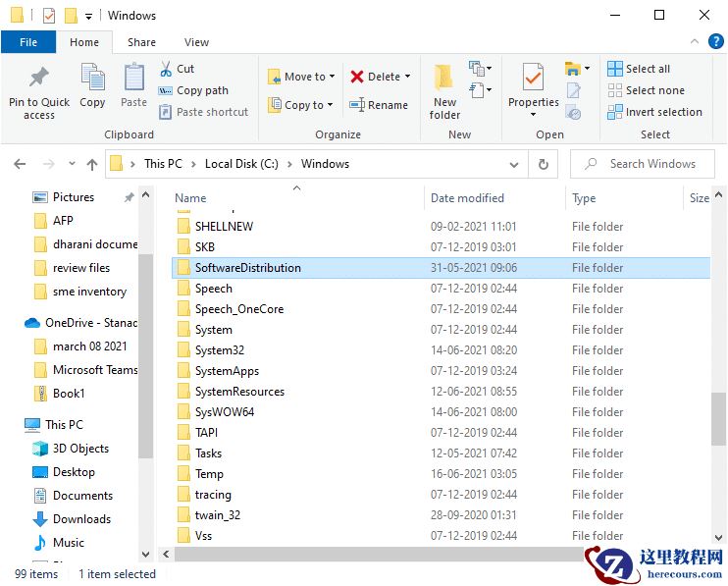Switch to the View tab
The height and width of the screenshot is (586, 728).
click(196, 42)
